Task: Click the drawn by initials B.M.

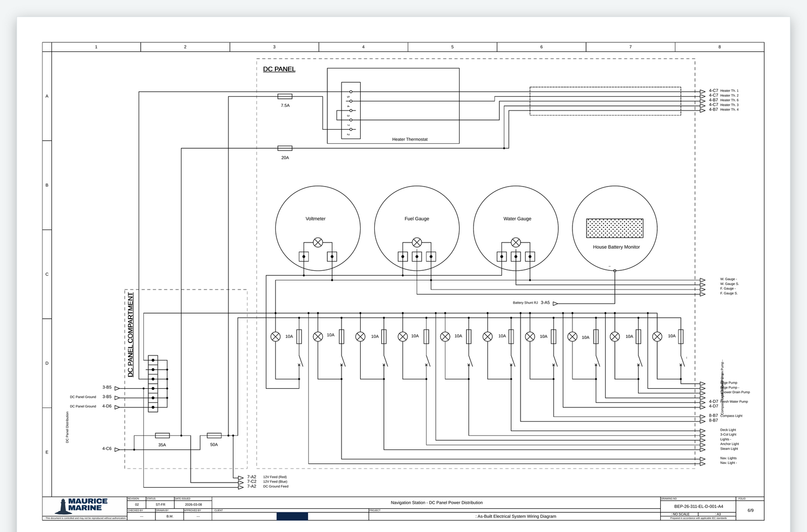Action: pos(169,516)
